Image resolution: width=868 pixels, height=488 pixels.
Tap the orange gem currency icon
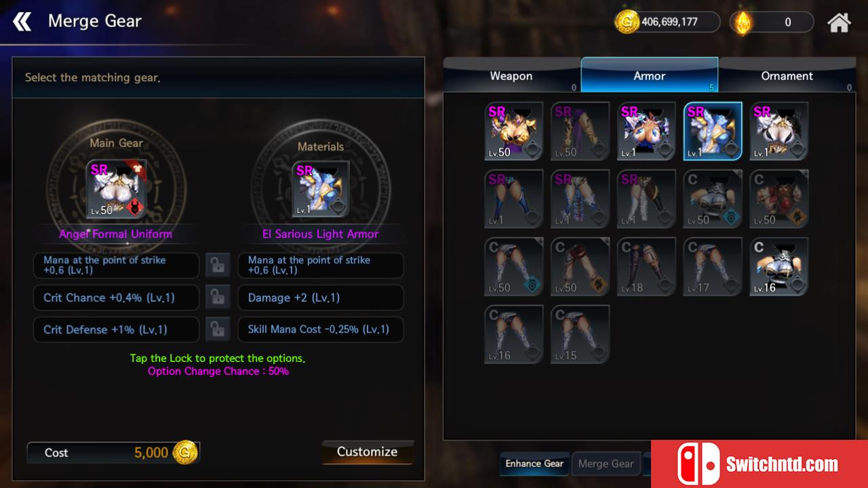pyautogui.click(x=743, y=22)
